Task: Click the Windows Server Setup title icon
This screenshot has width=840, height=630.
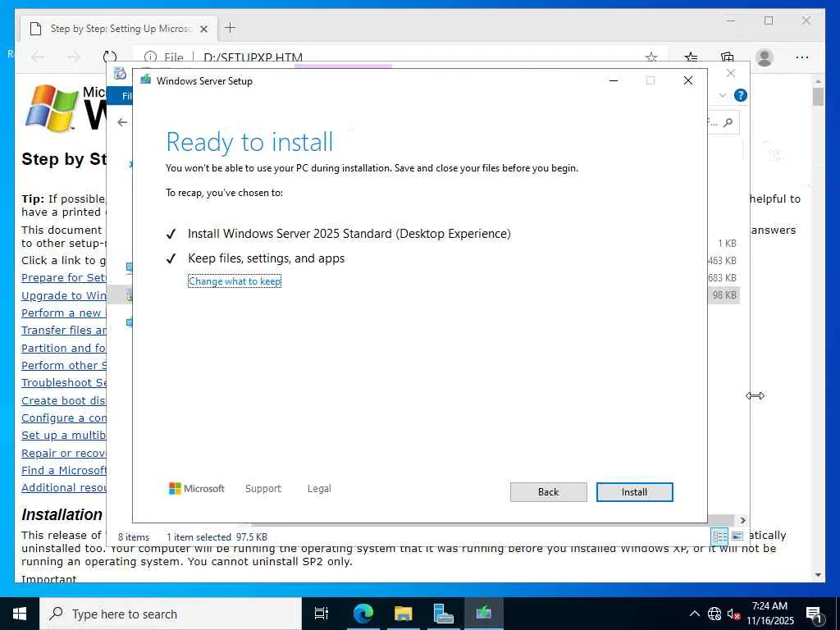Action: (x=145, y=80)
